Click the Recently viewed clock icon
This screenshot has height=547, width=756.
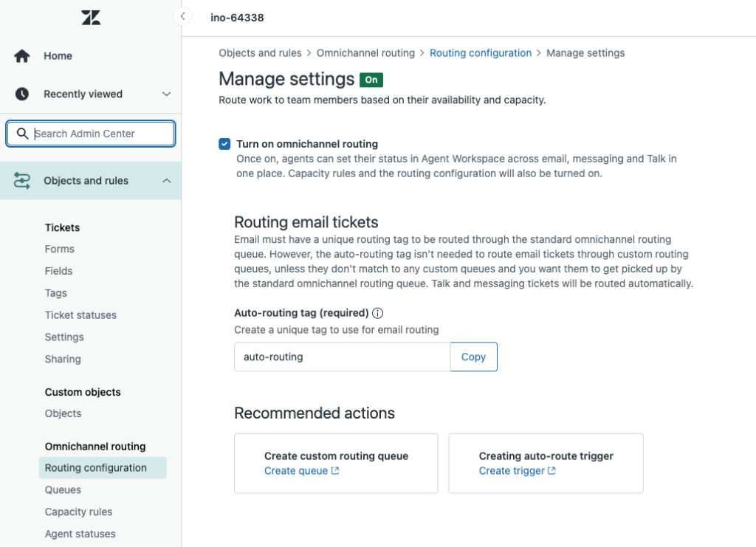click(x=22, y=94)
